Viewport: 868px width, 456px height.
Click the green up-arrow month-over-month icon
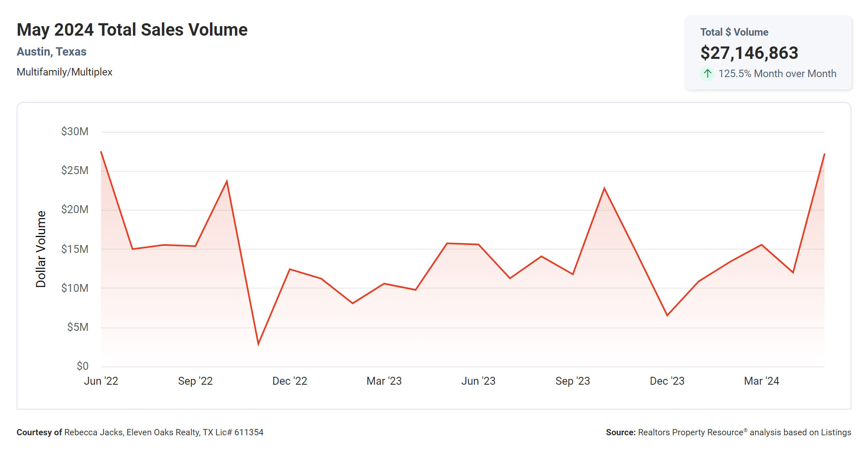(x=707, y=74)
